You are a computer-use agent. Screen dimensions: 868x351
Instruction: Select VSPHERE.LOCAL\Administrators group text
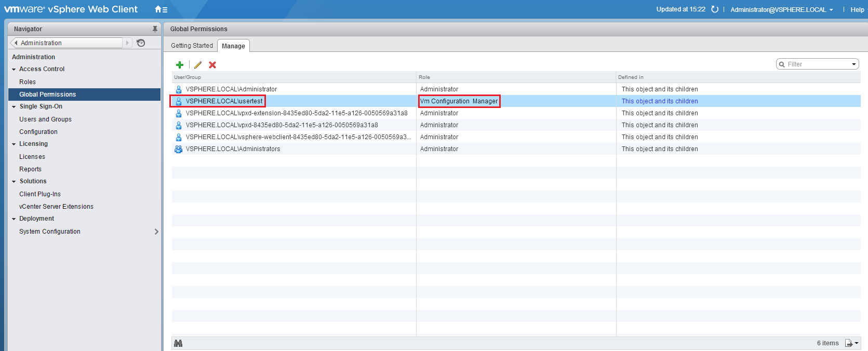click(x=233, y=149)
